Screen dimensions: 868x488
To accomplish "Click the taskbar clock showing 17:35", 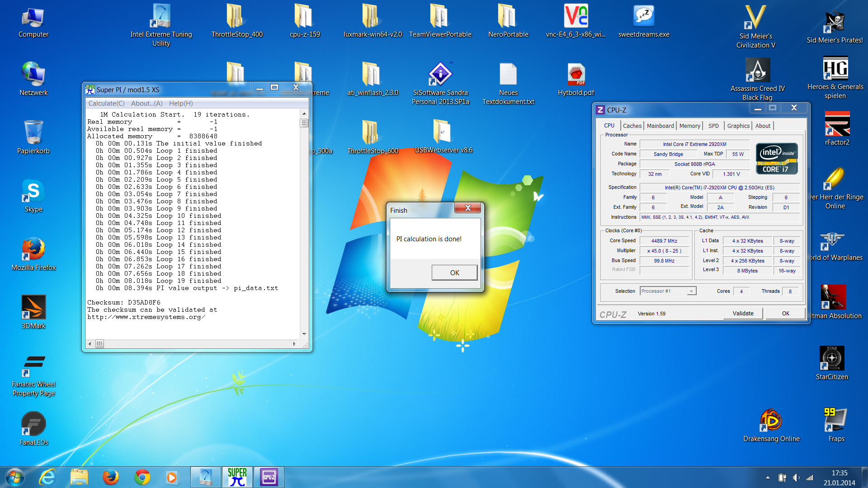I will 839,478.
